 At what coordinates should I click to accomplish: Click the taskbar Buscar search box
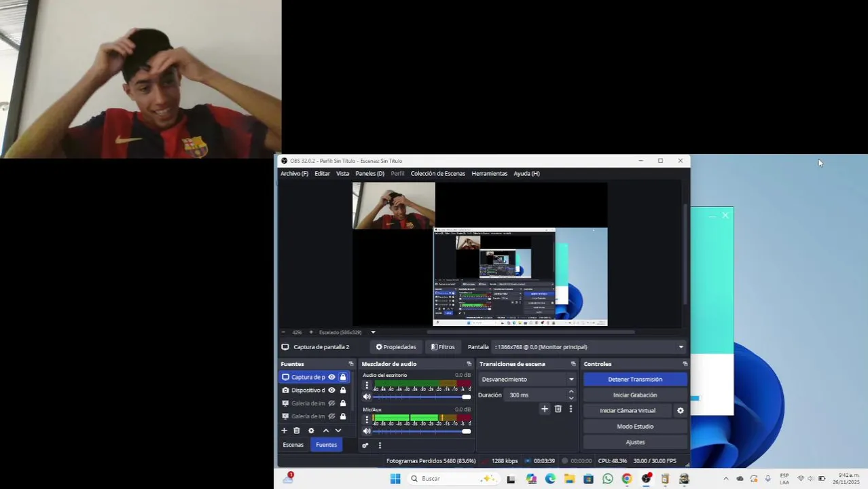tap(453, 479)
